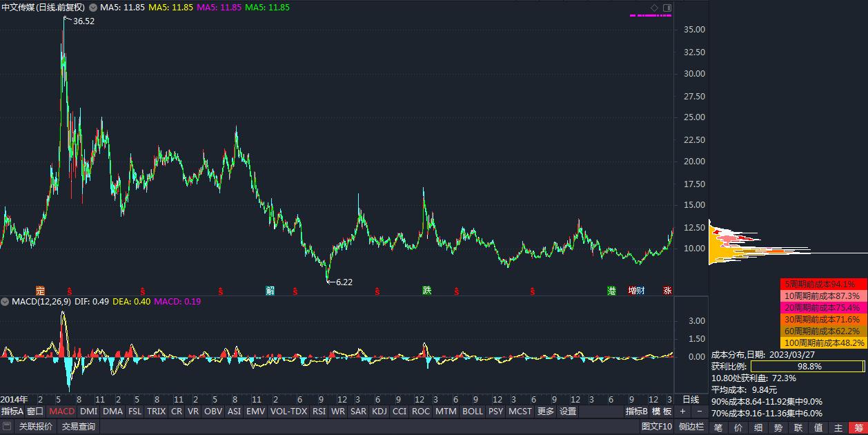Open the BOLL indicator

click(x=473, y=411)
